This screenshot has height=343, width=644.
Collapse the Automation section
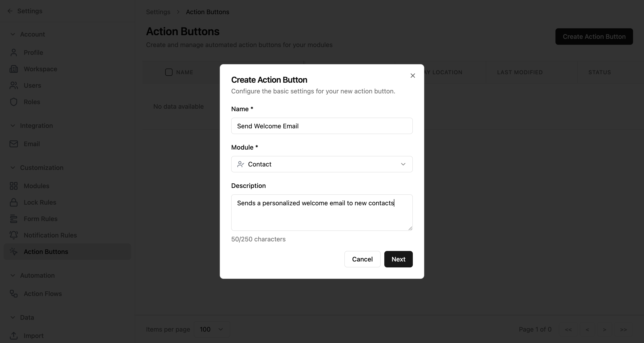click(x=13, y=275)
